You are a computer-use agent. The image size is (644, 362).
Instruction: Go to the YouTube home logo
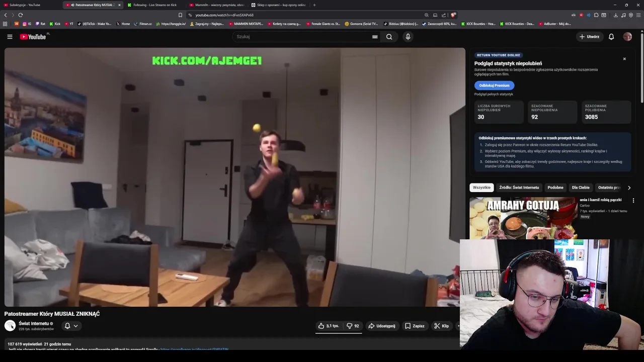[33, 37]
